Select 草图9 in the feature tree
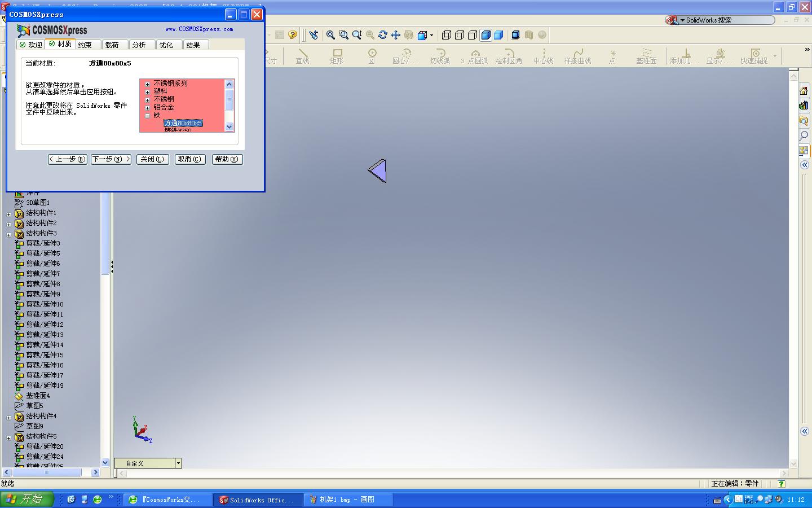This screenshot has width=812, height=508. (34, 426)
